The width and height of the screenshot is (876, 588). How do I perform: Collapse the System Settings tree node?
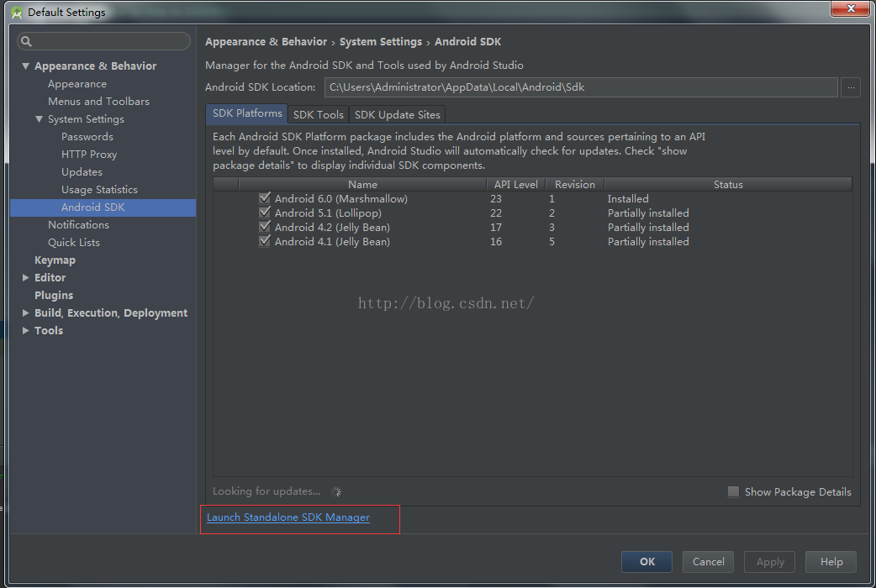point(40,119)
